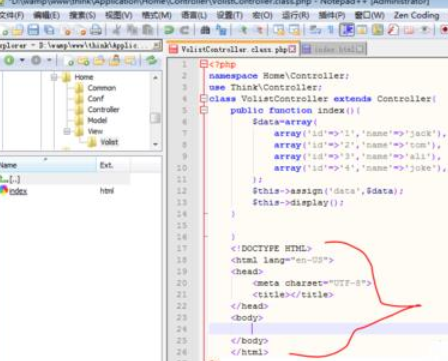Image resolution: width=448 pixels, height=361 pixels.
Task: Start macro recording with red circle icon
Action: click(444, 30)
